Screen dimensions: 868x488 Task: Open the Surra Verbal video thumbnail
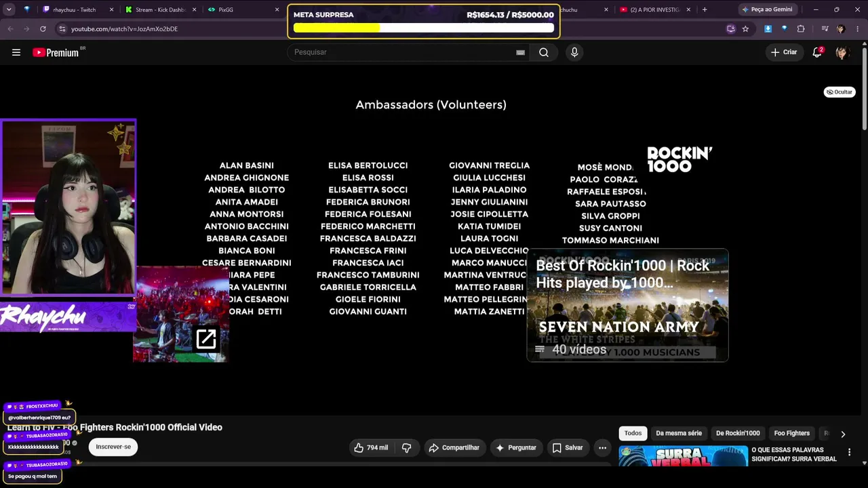click(x=683, y=455)
